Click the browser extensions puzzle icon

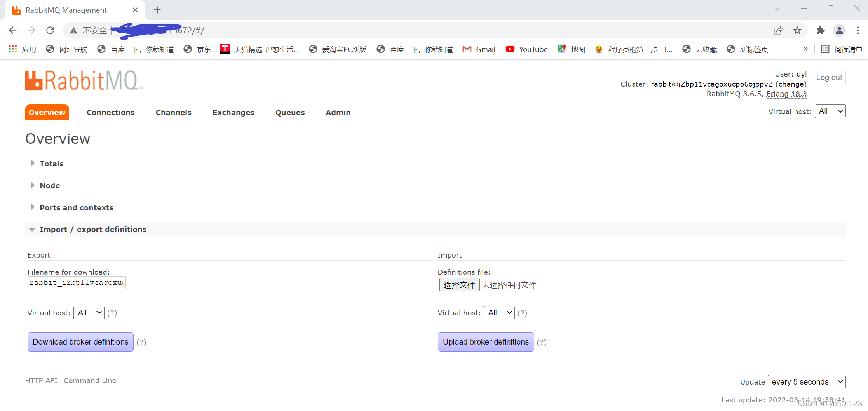pos(820,30)
